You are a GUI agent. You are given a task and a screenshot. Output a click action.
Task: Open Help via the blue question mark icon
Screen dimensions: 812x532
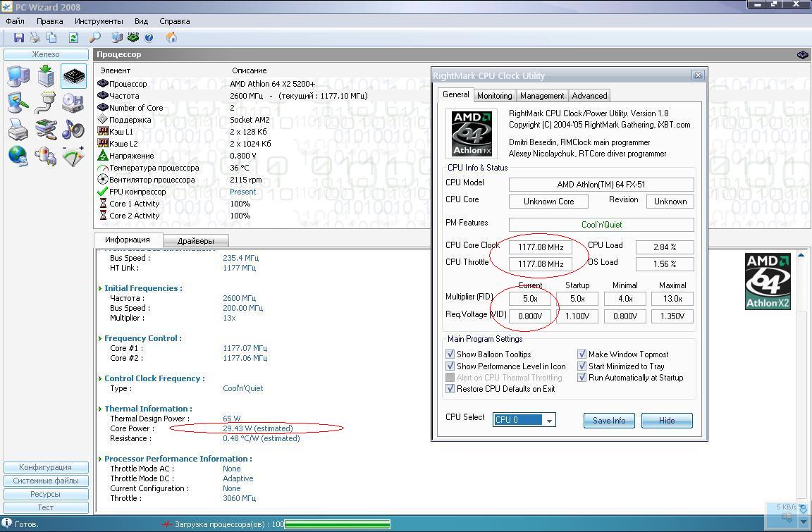[x=149, y=37]
